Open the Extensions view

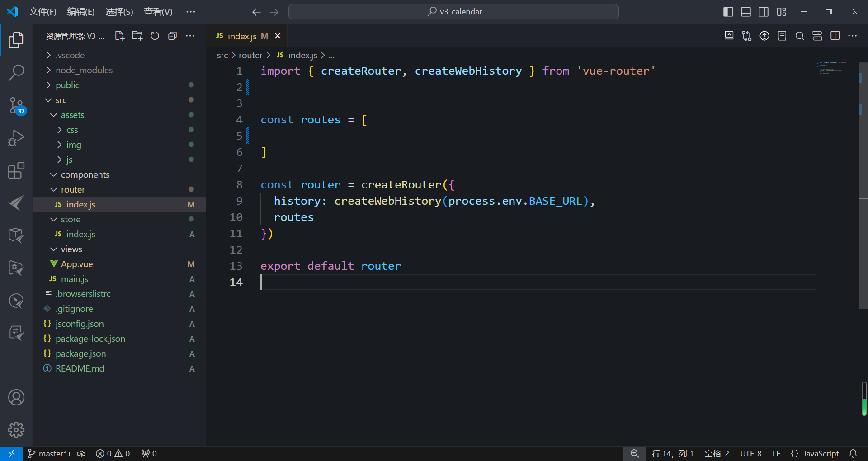click(x=16, y=171)
